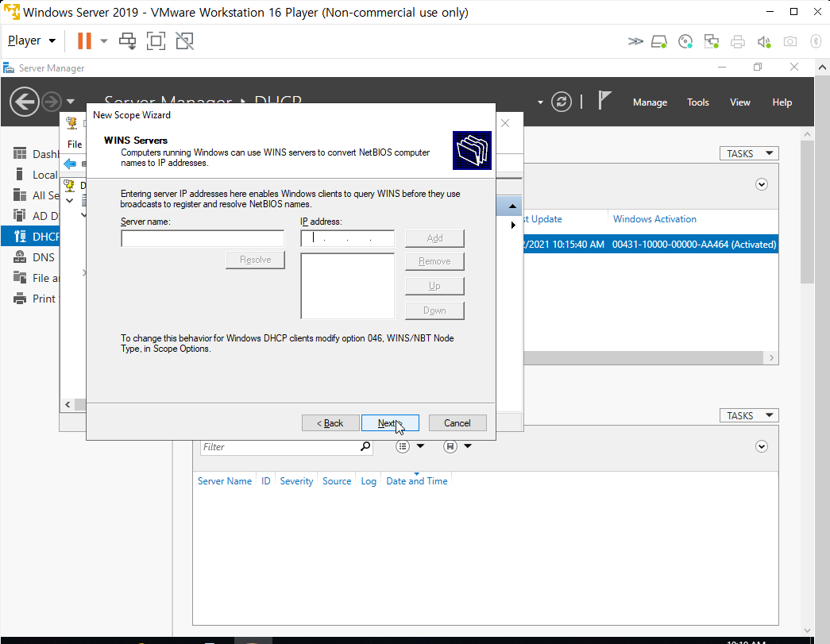
Task: Open the Manage menu
Action: (650, 102)
